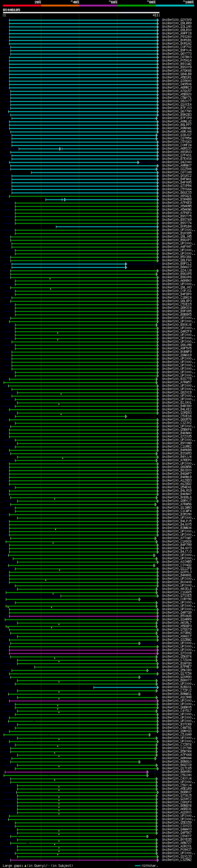Viewport: 197px width, 868px height.
Task: Click the B5XAU6 purple alignment bar
Action: click(x=83, y=616)
